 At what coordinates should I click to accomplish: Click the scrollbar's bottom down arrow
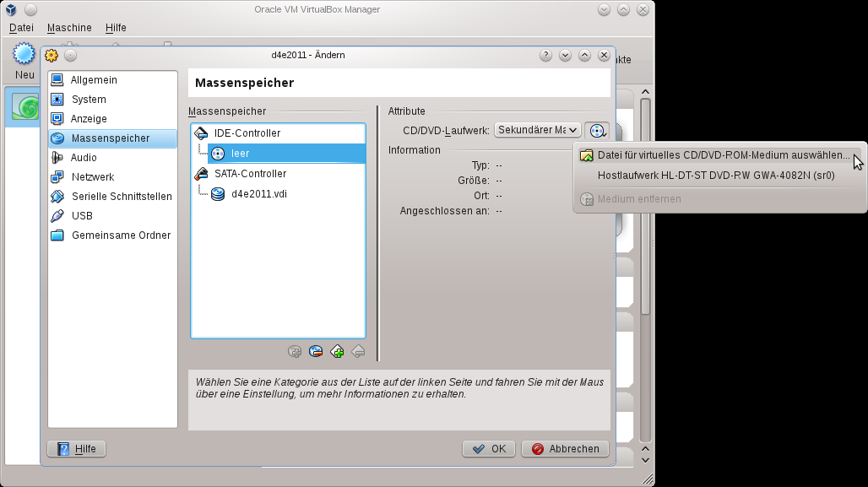pyautogui.click(x=645, y=461)
